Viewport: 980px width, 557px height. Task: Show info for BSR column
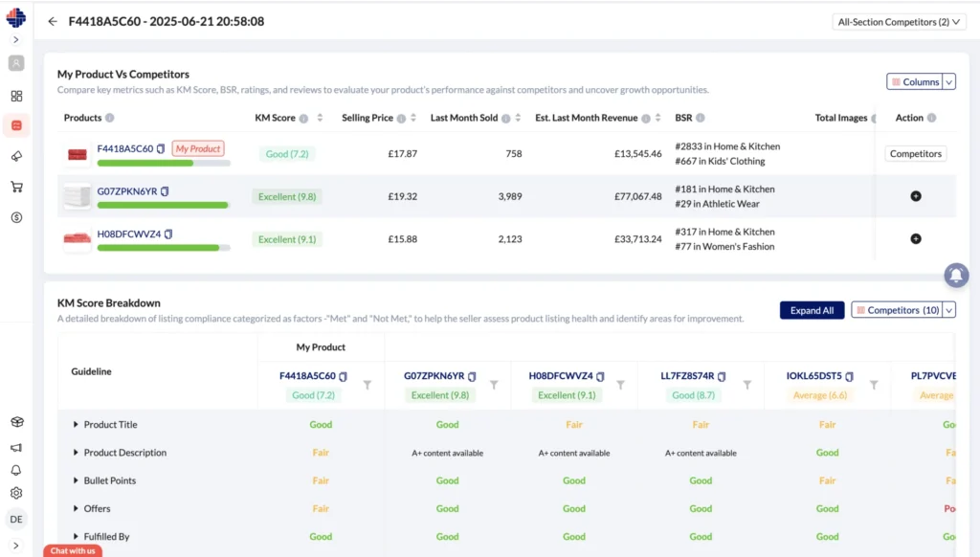[701, 118]
